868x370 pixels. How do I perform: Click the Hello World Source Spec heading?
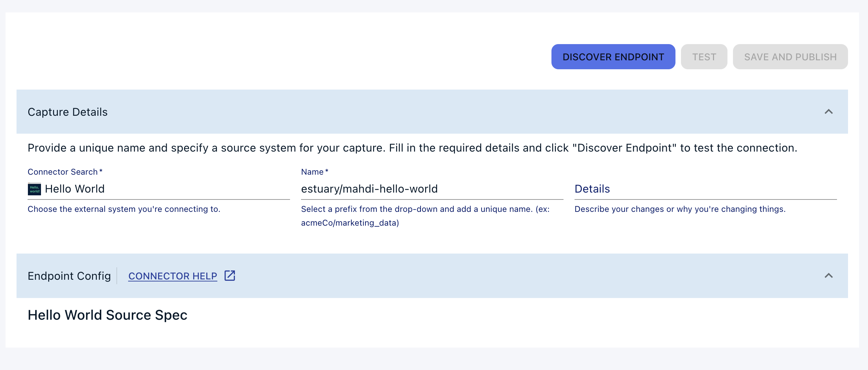point(107,315)
